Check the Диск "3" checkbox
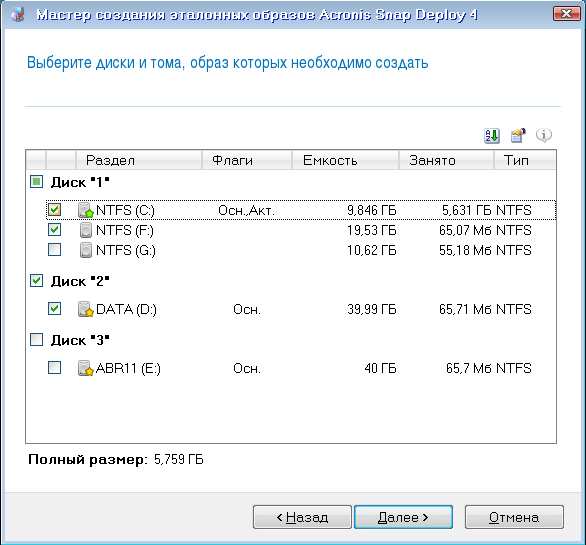Viewport: 586px width, 545px height. [36, 339]
